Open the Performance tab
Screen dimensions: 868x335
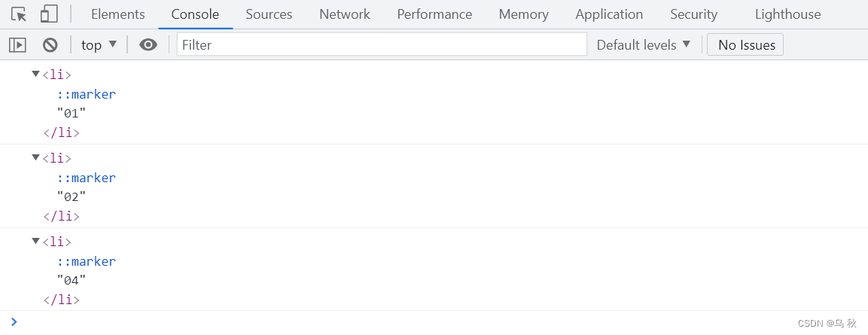pyautogui.click(x=434, y=14)
